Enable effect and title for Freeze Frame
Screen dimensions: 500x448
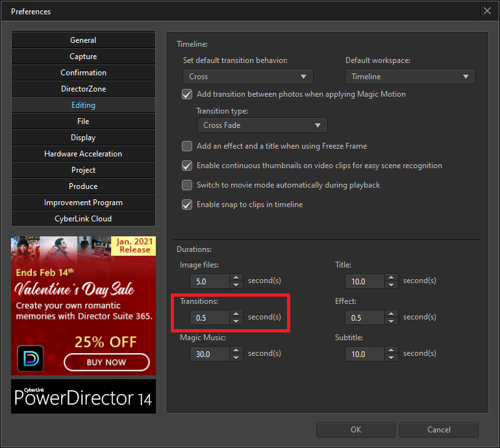pos(187,146)
